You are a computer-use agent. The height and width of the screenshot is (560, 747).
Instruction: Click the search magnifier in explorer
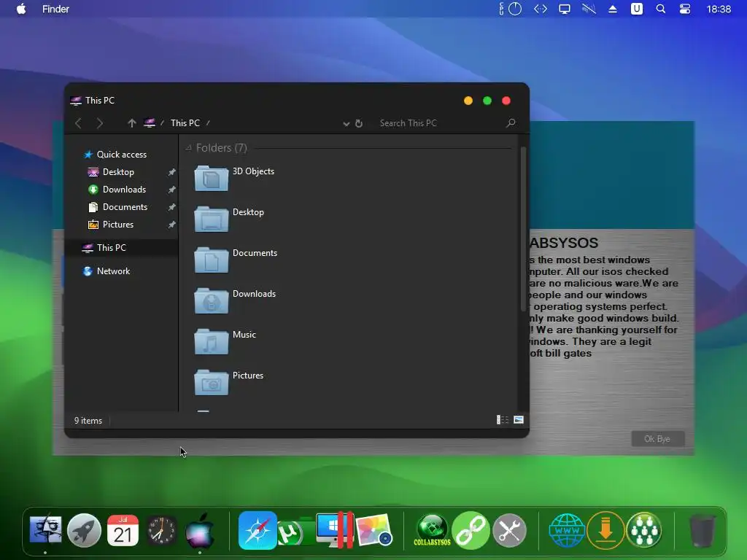(x=511, y=122)
